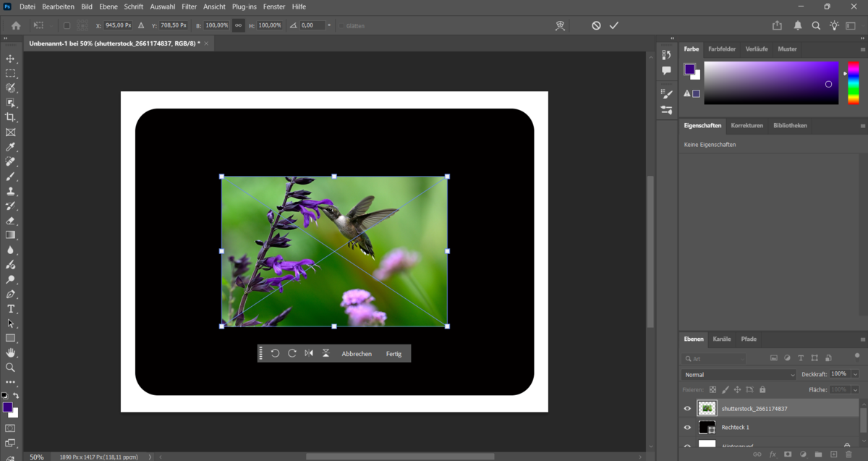
Task: Select the Type tool
Action: click(x=11, y=309)
